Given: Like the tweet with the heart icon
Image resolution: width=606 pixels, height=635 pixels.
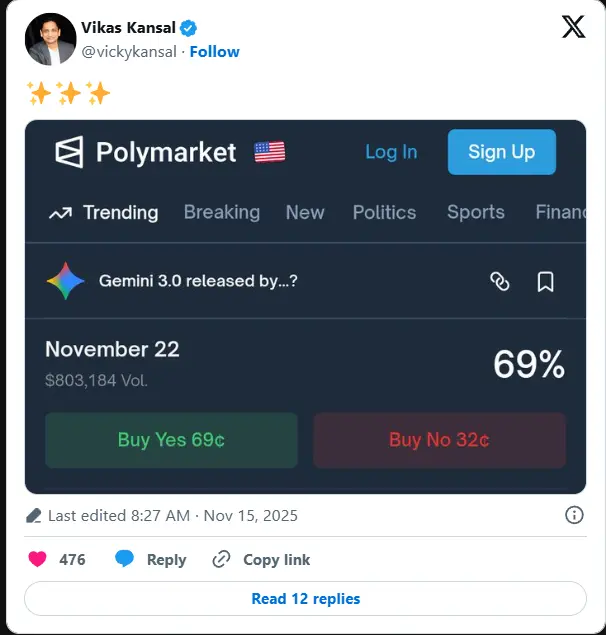Looking at the screenshot, I should pyautogui.click(x=38, y=559).
